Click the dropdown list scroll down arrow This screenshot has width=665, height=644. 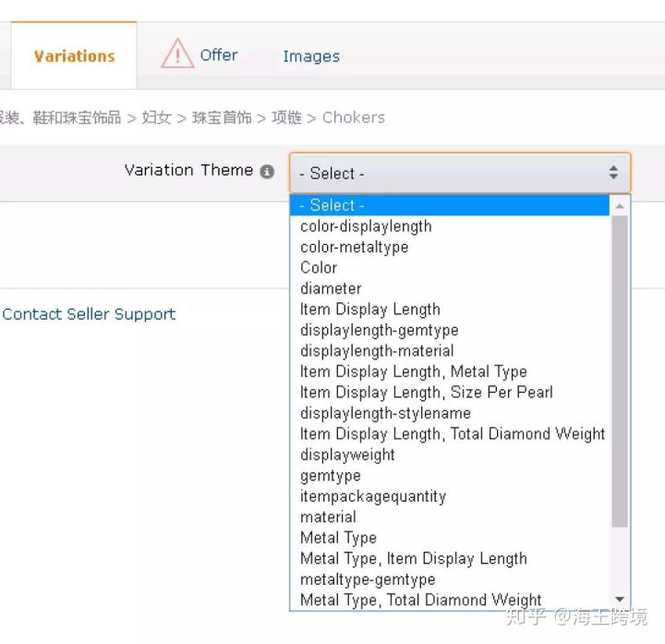[620, 600]
